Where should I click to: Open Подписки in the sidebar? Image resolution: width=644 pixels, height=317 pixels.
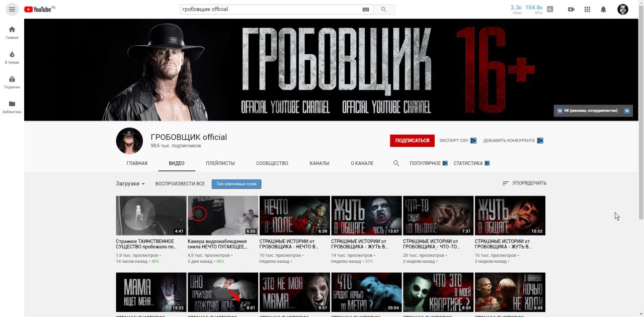[x=12, y=82]
